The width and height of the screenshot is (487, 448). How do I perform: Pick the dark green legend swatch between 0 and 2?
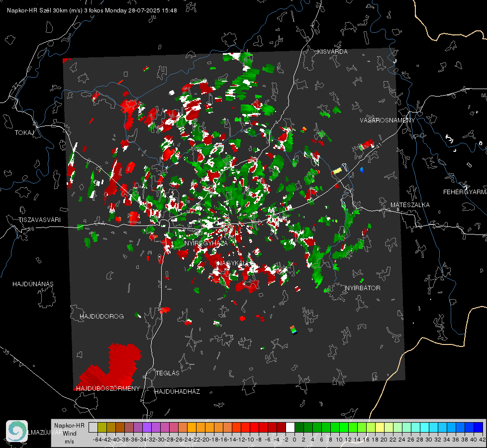point(299,427)
